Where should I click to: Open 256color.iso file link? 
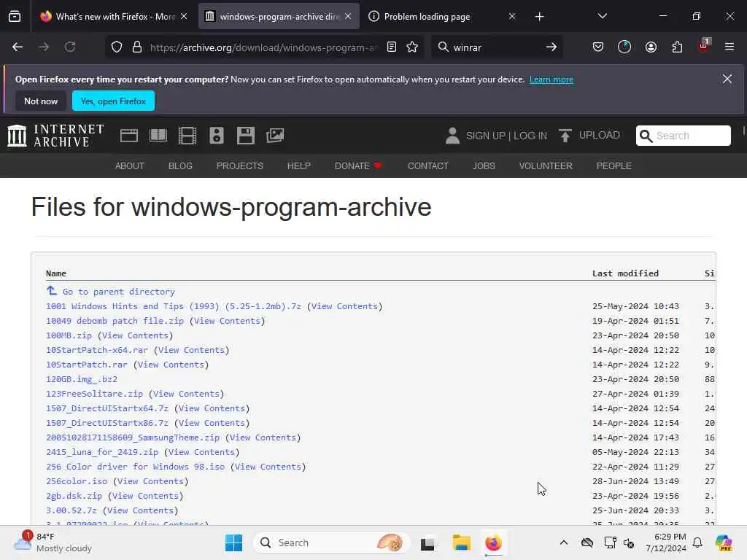click(x=77, y=481)
